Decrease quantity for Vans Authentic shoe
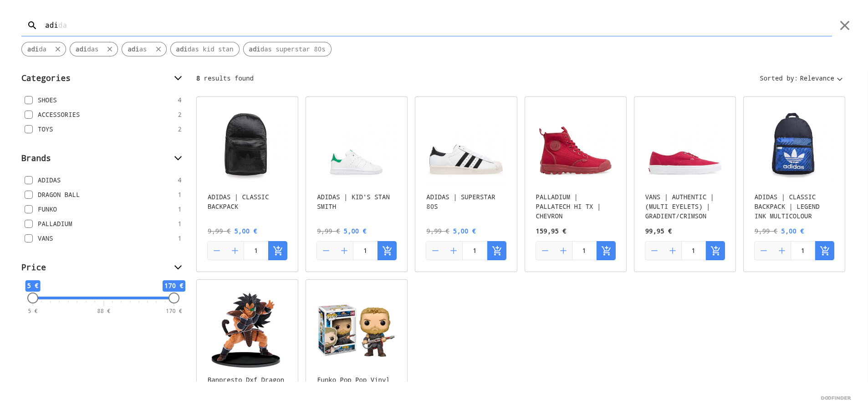 pos(654,251)
